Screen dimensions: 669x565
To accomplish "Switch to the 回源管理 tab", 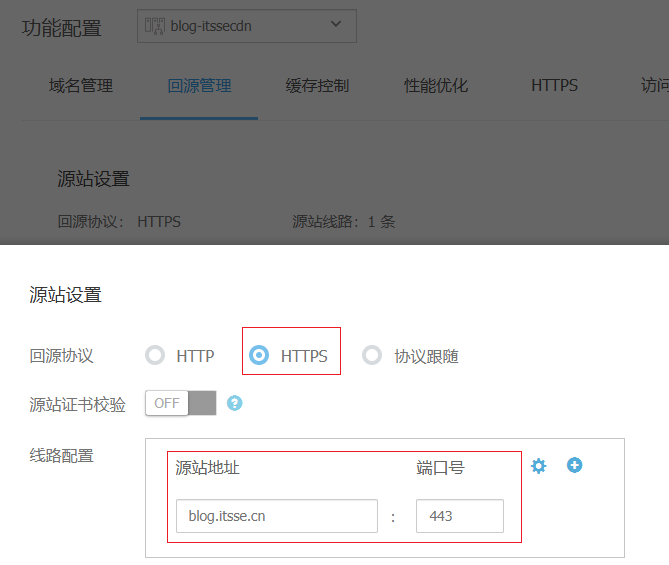I will (x=199, y=86).
